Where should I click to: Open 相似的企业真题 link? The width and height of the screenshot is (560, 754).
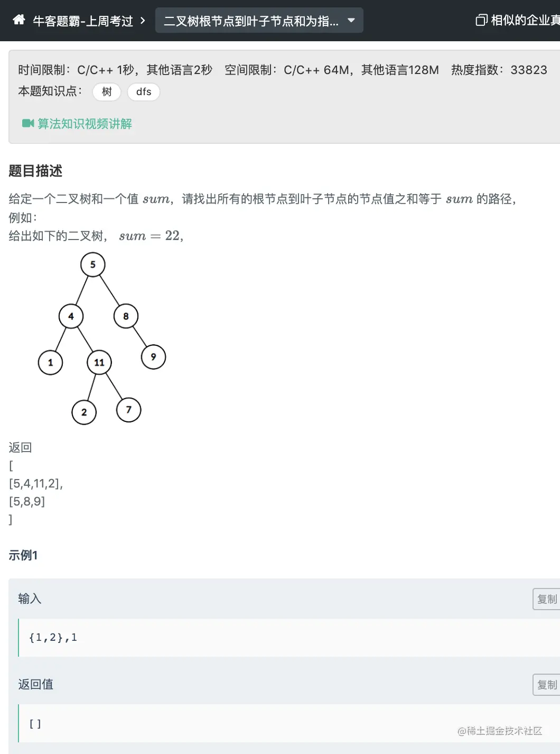[525, 21]
